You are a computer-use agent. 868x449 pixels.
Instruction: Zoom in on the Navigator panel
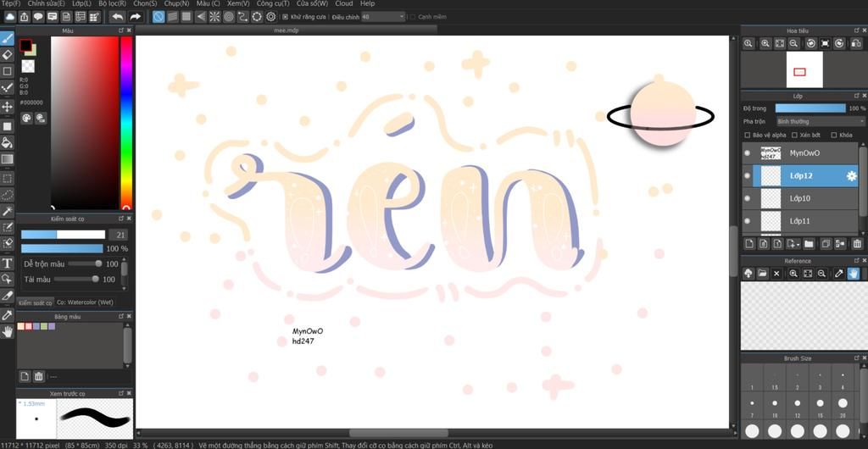(x=765, y=43)
